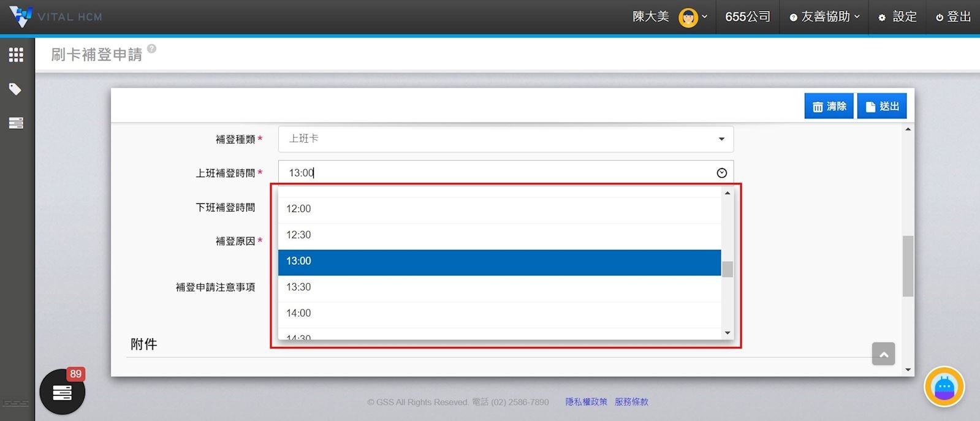This screenshot has width=980, height=421.
Task: Click the help question mark beside page title
Action: tap(151, 49)
